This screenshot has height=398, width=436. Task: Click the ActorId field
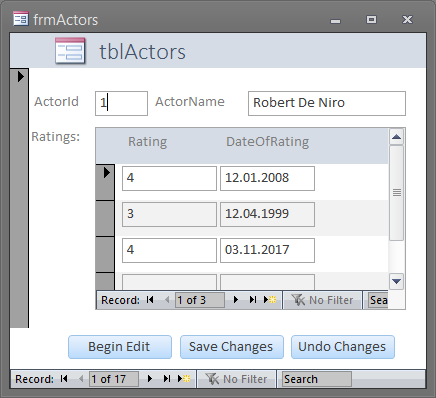pos(121,103)
